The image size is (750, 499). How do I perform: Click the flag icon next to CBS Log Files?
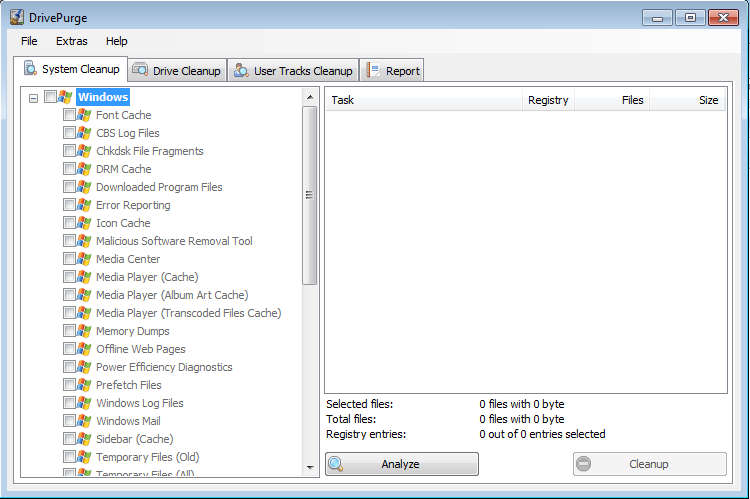click(x=84, y=133)
